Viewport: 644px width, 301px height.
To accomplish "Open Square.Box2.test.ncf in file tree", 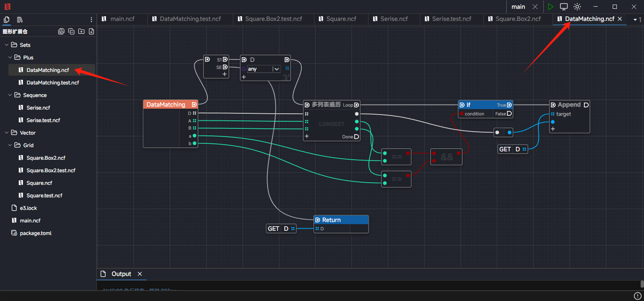I will point(51,170).
